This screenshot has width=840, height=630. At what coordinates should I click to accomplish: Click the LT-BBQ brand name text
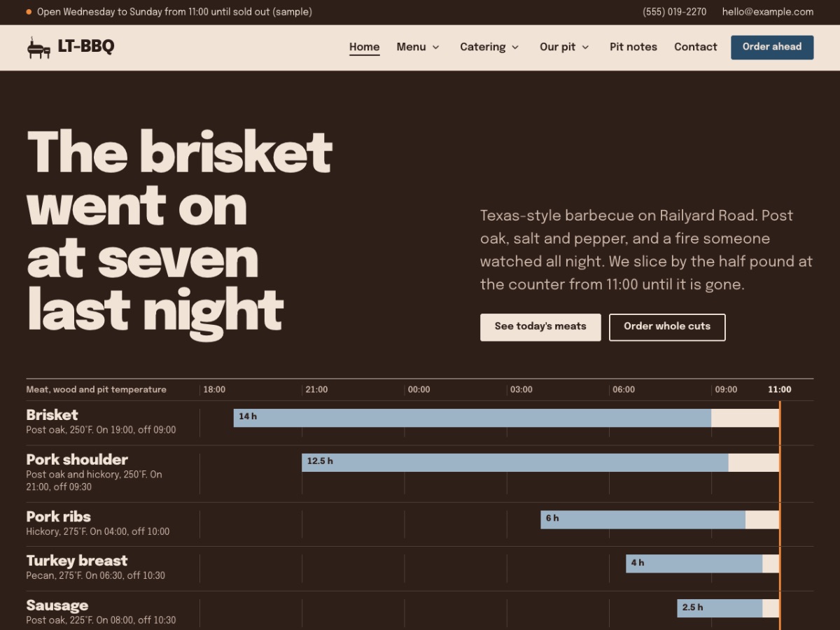[x=86, y=47]
